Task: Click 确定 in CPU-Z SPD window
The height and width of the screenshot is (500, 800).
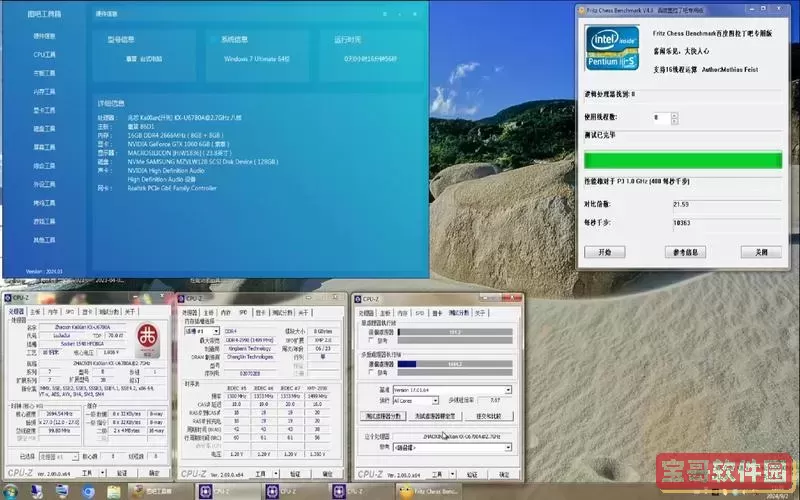Action: [x=328, y=473]
